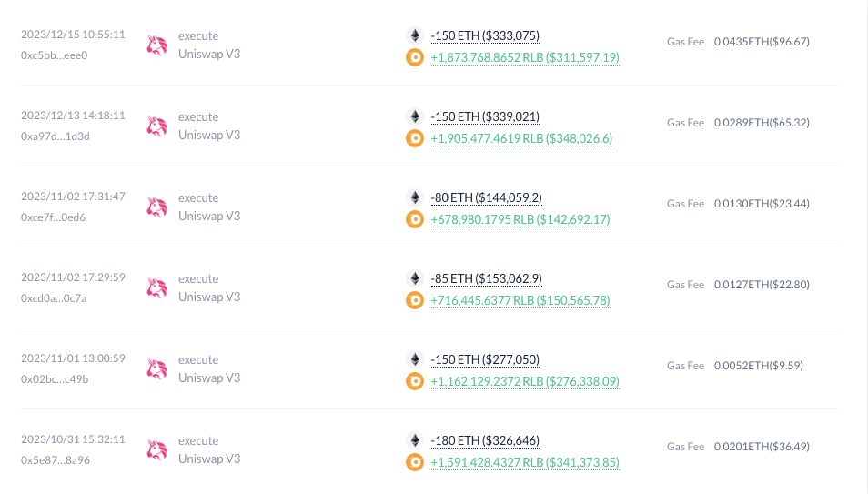The image size is (868, 494).
Task: Click ETH token icon beside -180 ETH ($326,646)
Action: [x=415, y=440]
